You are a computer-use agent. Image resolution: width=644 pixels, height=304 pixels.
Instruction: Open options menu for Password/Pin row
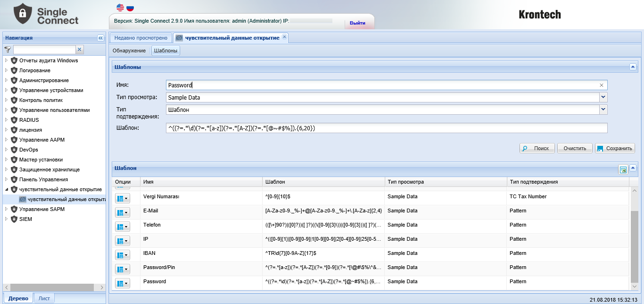[x=122, y=270]
